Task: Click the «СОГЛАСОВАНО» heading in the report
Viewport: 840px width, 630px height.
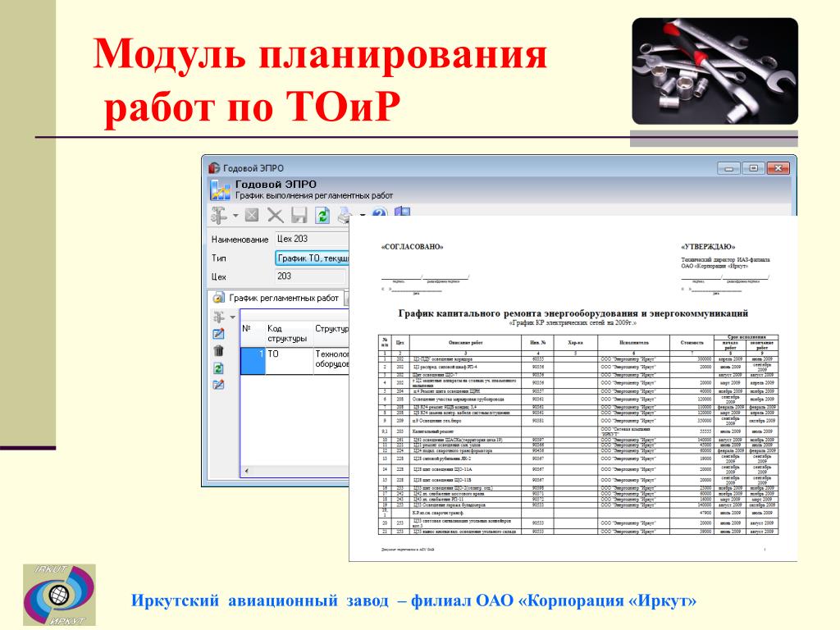Action: point(412,247)
